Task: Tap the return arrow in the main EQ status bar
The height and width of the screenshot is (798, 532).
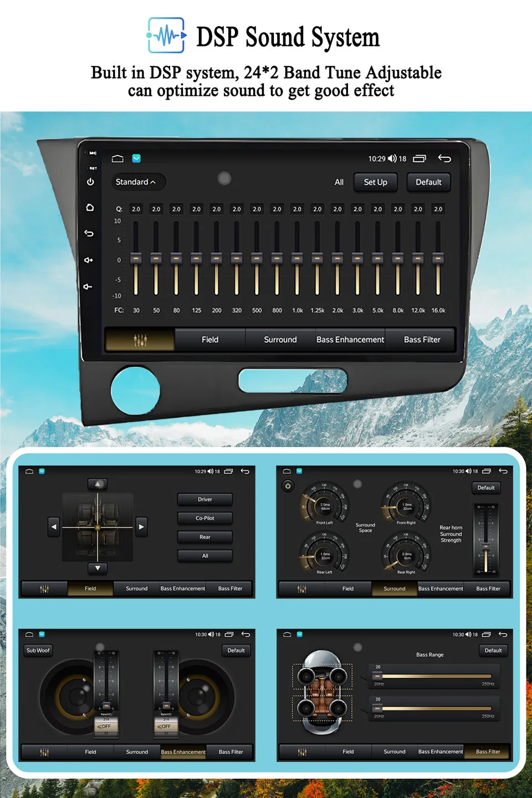Action: [x=444, y=158]
